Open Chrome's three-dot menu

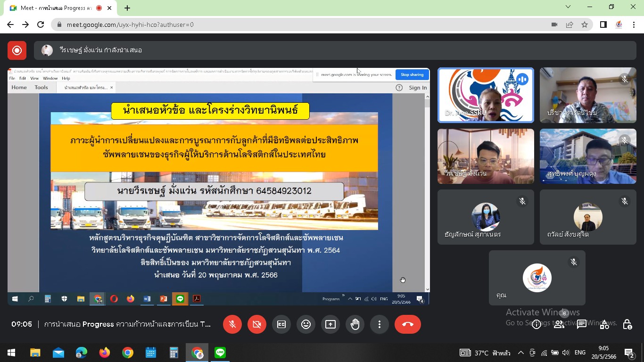tap(634, 25)
